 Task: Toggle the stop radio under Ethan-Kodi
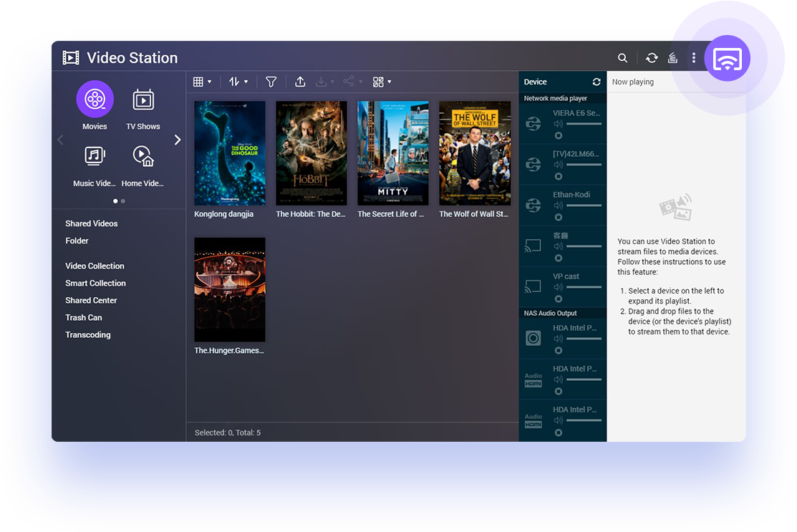[559, 217]
